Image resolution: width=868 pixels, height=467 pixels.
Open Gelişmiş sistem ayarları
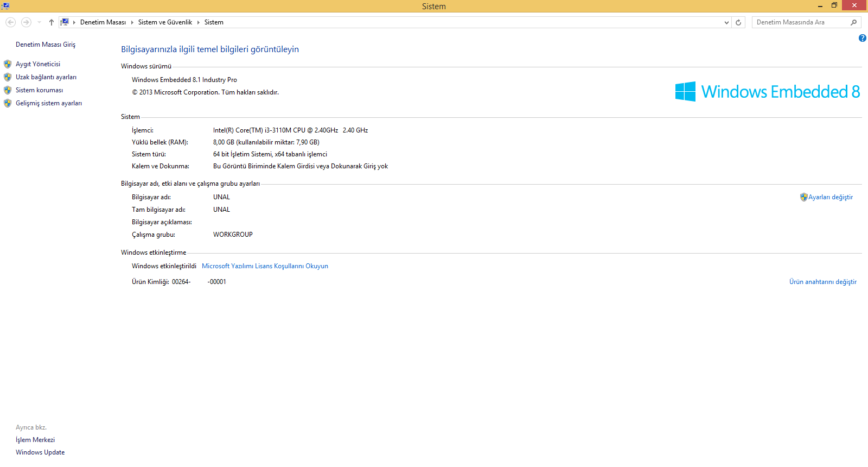click(49, 103)
